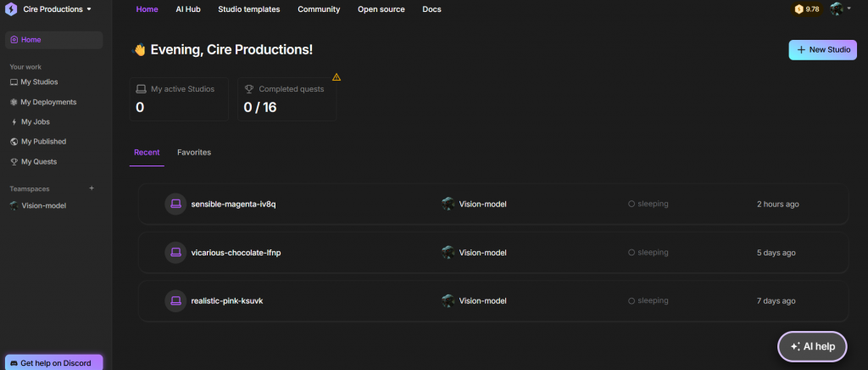Open the AI help chat button
Viewport: 868px width, 370px height.
click(812, 346)
